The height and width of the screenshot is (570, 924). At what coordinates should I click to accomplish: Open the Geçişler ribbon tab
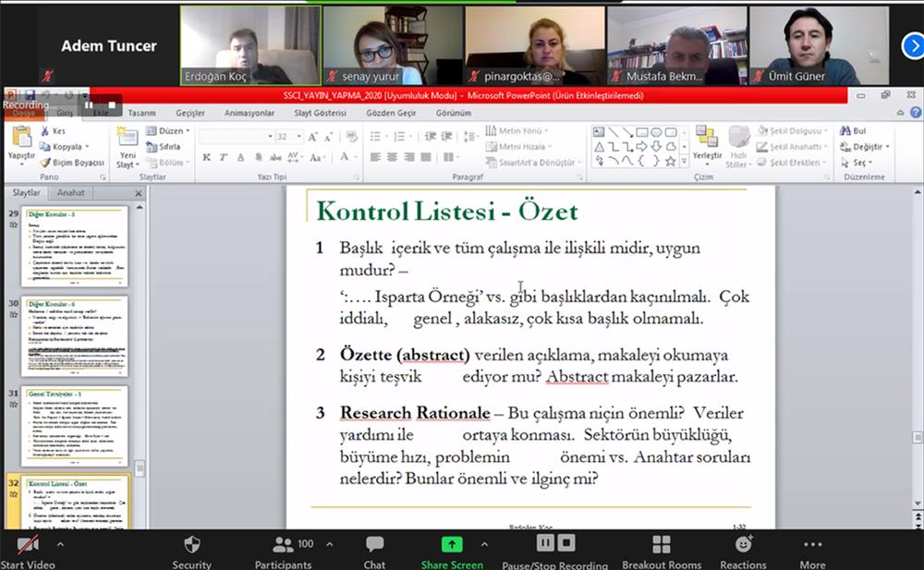(190, 113)
